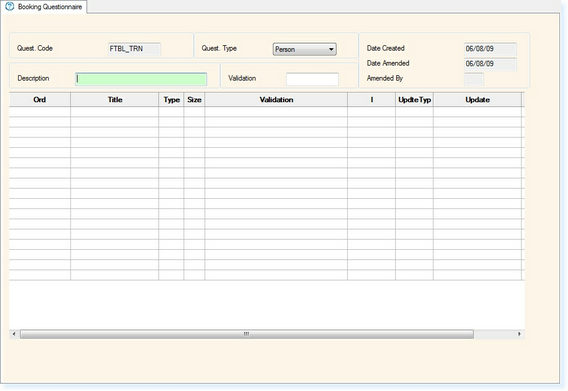Click the Quest. Type label

(219, 48)
